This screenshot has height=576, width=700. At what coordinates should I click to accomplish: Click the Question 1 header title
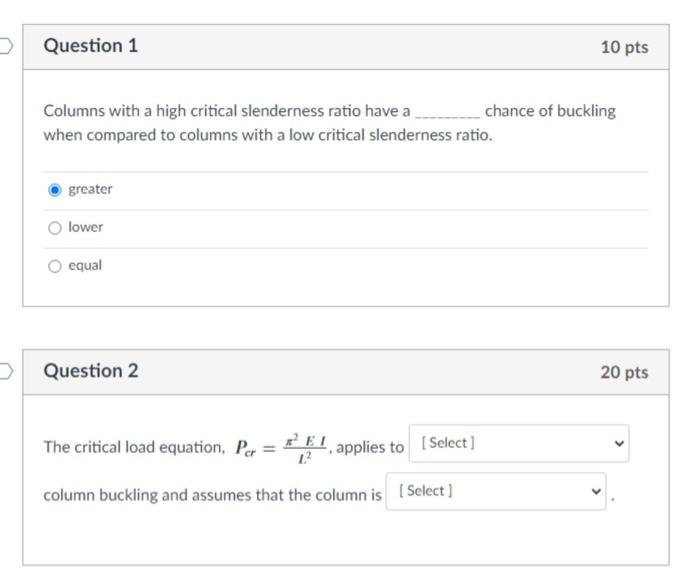click(x=91, y=46)
